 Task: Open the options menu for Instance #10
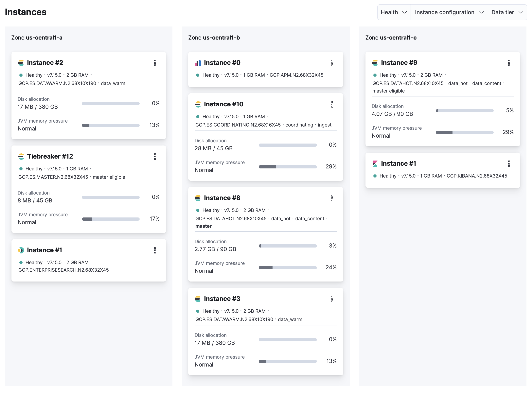tap(332, 105)
